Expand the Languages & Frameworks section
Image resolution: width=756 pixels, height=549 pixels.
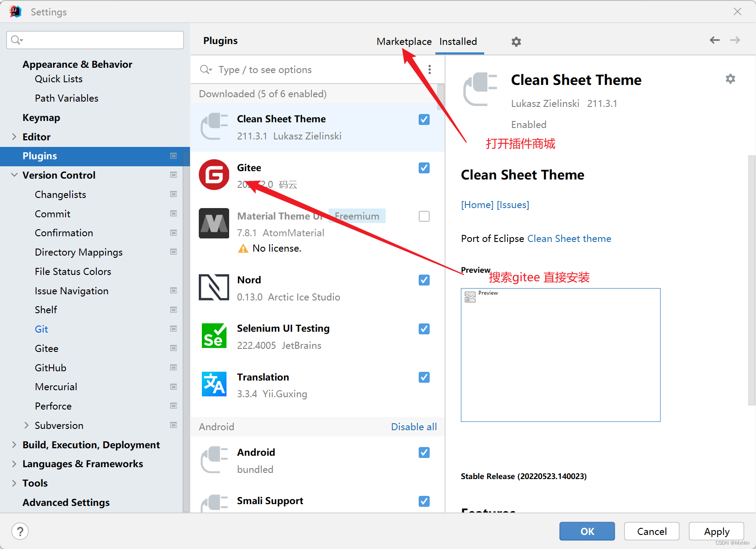pyautogui.click(x=14, y=464)
